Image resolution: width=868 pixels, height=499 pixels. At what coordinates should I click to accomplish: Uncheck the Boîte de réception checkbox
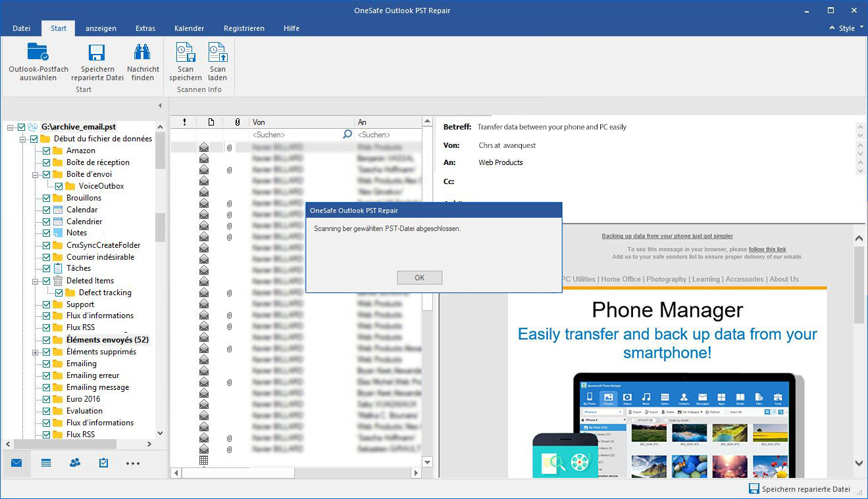(x=47, y=162)
